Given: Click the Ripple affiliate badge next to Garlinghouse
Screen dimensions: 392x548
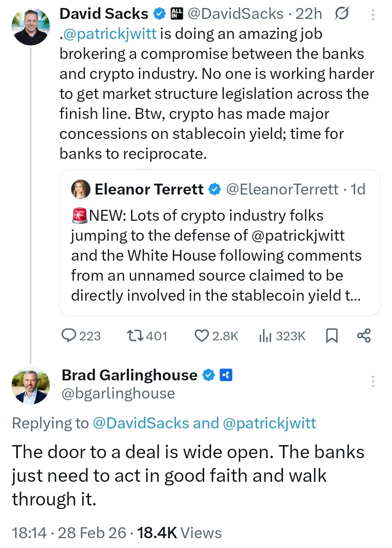Looking at the screenshot, I should pos(226,375).
